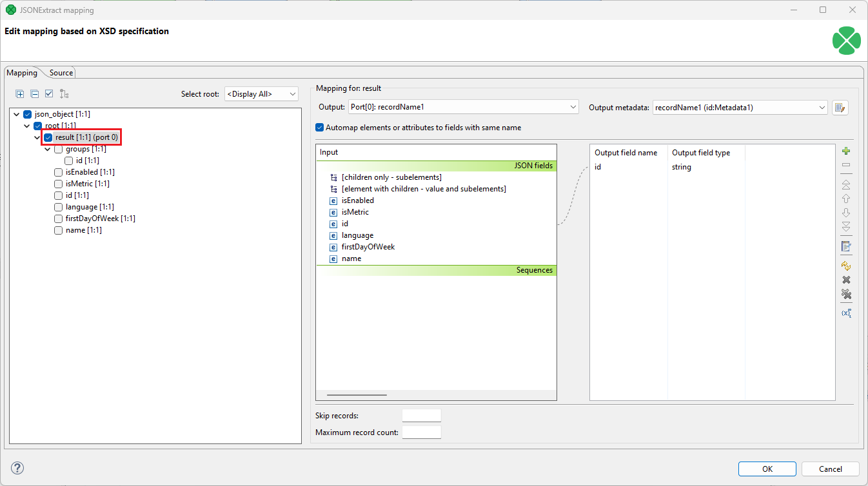The image size is (868, 486).
Task: Disable automap elements or attributes option
Action: point(319,127)
